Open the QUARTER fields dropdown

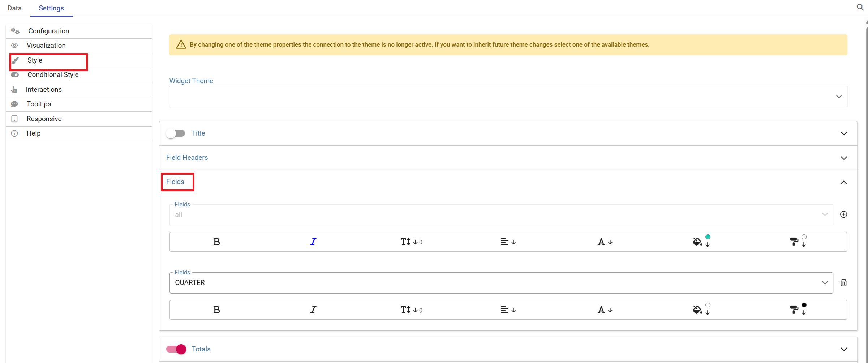pos(501,283)
